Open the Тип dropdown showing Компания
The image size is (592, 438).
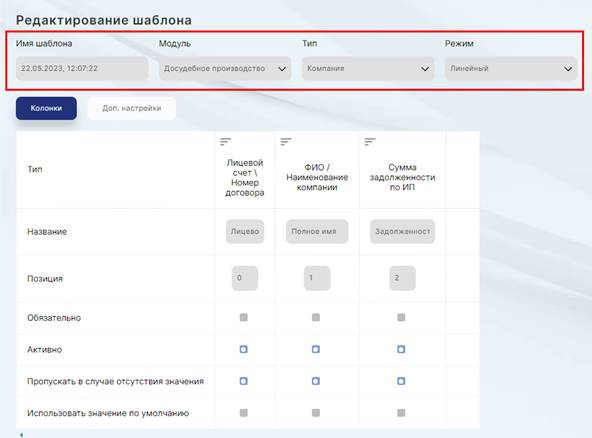click(x=368, y=68)
